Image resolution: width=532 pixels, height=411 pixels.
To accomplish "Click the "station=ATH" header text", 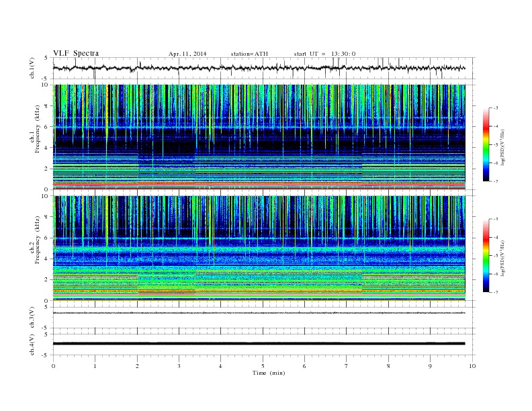I will tap(249, 54).
